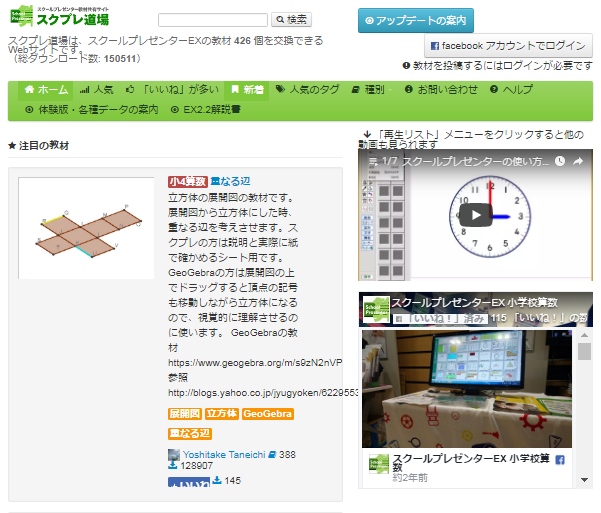This screenshot has height=513, width=601.
Task: Log in with facebook account button
Action: (508, 46)
